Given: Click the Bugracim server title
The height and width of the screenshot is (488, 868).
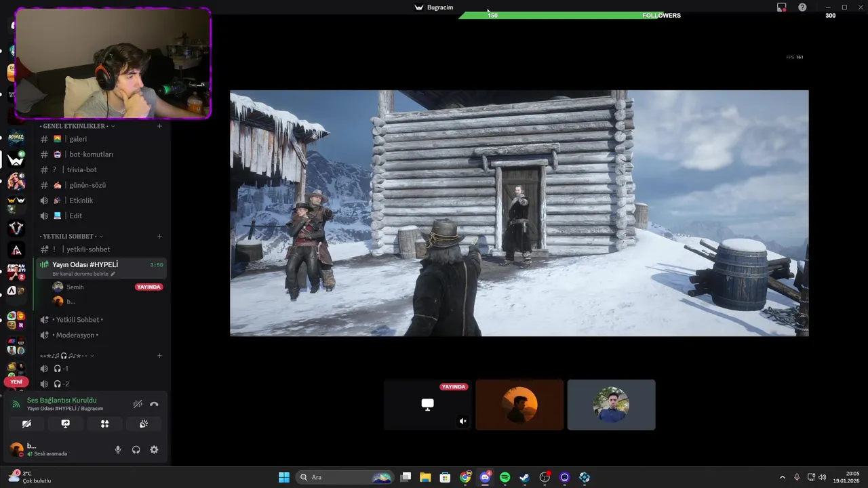Looking at the screenshot, I should (434, 7).
